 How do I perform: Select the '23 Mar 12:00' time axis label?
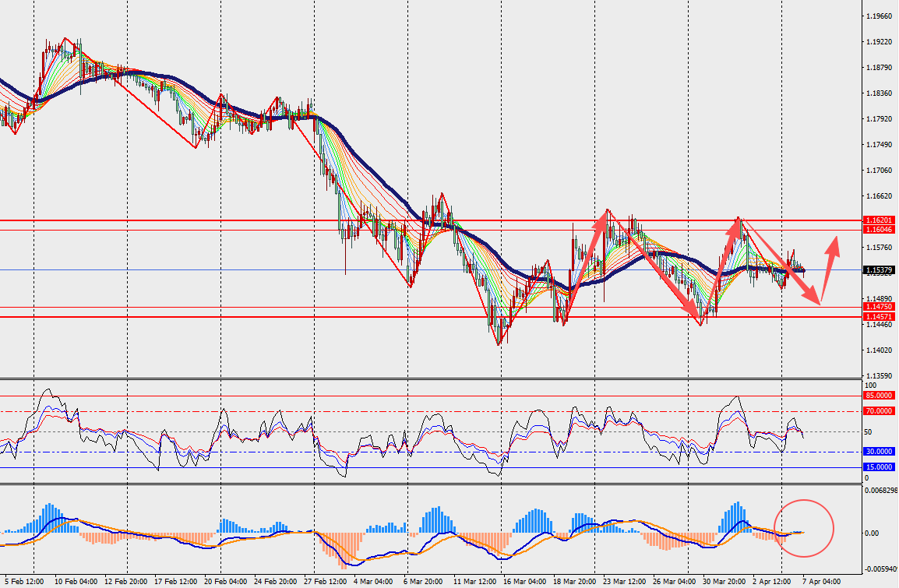pos(625,581)
